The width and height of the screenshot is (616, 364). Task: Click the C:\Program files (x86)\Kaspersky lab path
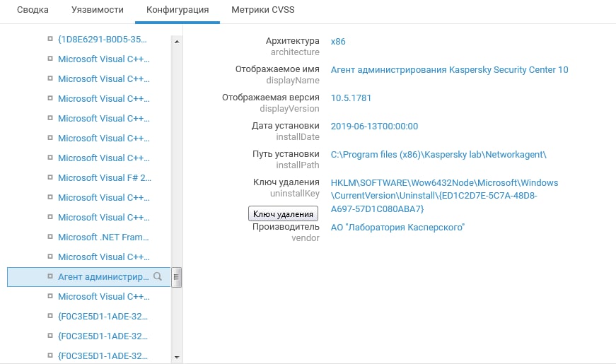click(438, 154)
